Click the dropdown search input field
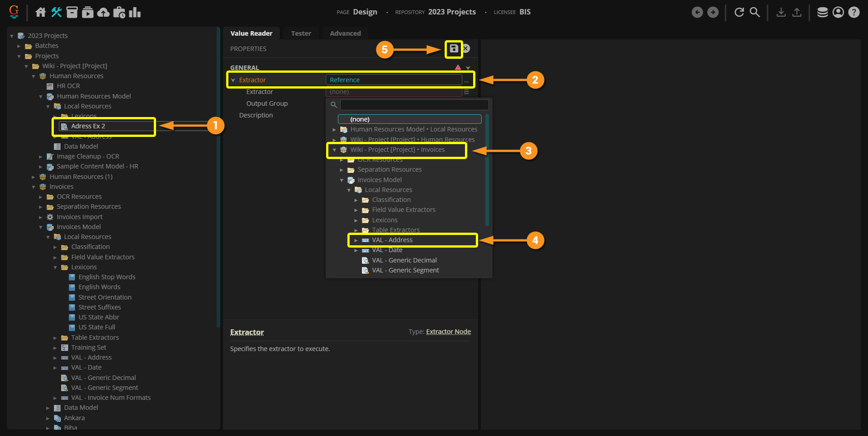Image resolution: width=868 pixels, height=436 pixels. pos(414,105)
